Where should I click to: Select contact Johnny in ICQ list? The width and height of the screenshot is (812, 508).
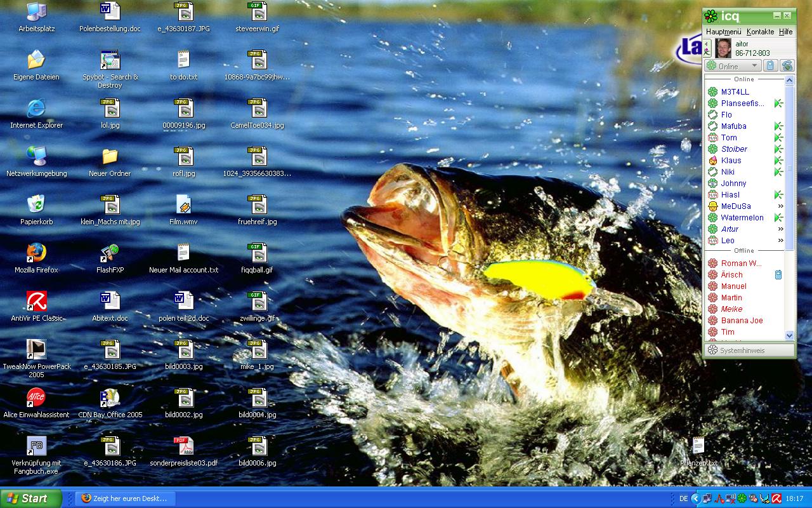click(x=733, y=184)
